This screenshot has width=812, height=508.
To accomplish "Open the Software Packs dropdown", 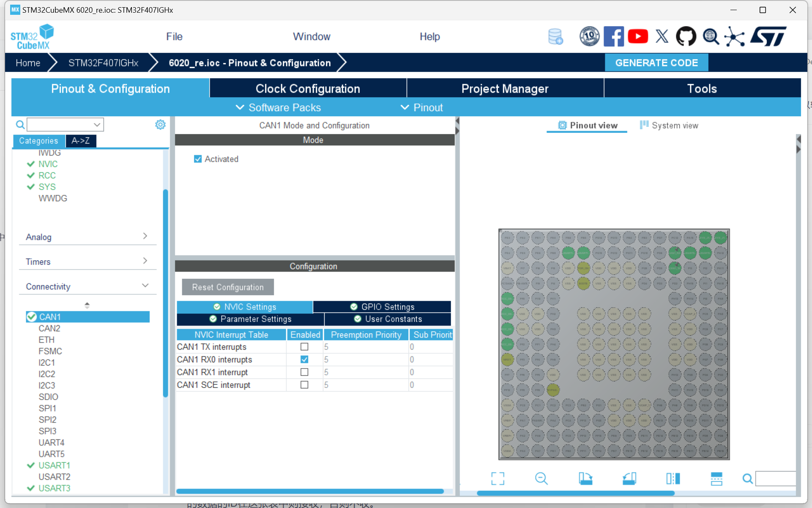I will coord(278,107).
